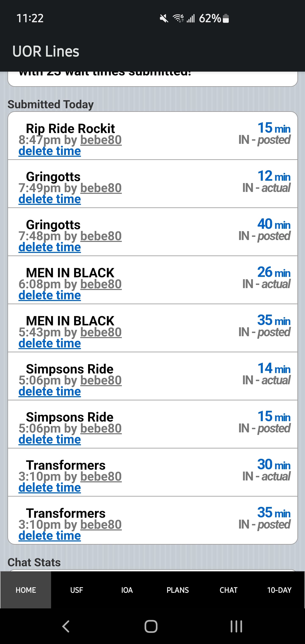Go to the PLANS tab
Screen dimensions: 305x644
pos(178,590)
